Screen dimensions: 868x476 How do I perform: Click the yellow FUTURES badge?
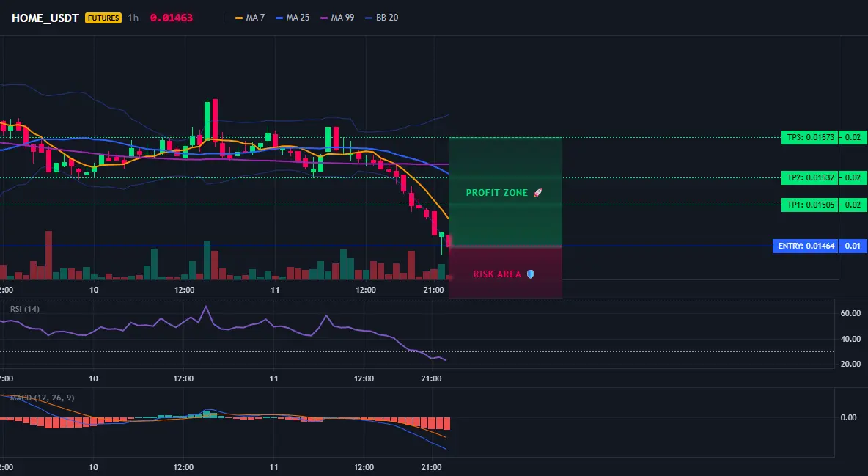tap(103, 18)
